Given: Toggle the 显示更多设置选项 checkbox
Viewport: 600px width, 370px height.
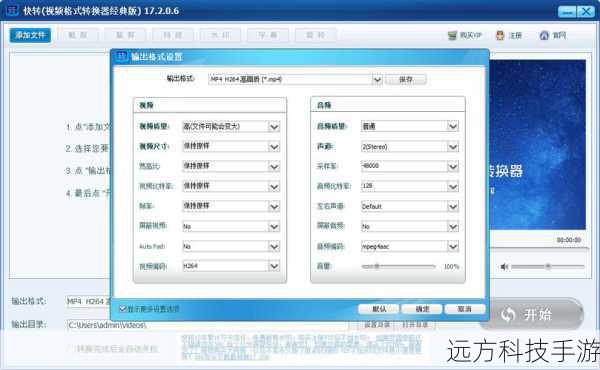Looking at the screenshot, I should click(123, 308).
